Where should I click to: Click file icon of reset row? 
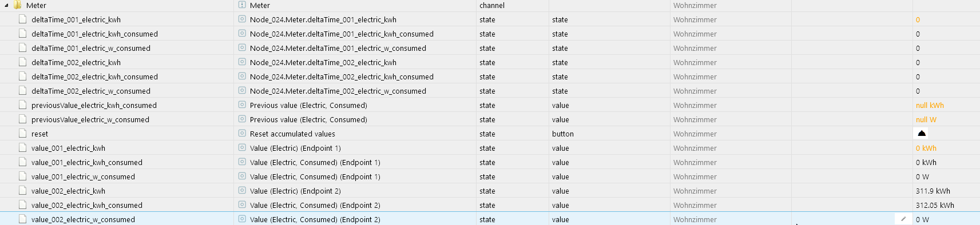pos(23,134)
